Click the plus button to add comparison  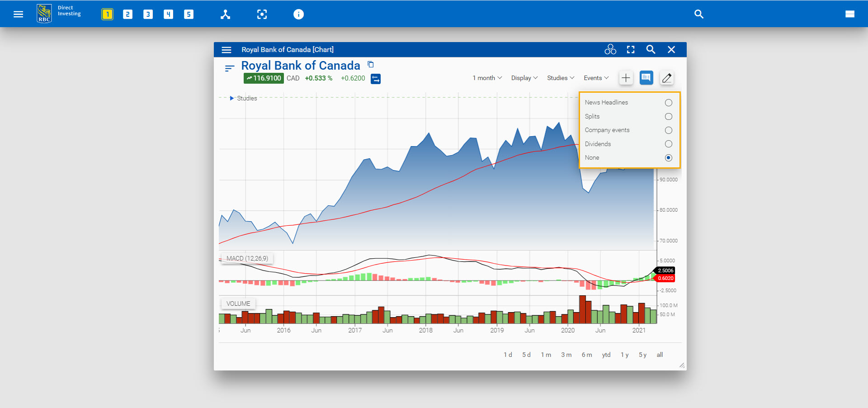(x=626, y=78)
